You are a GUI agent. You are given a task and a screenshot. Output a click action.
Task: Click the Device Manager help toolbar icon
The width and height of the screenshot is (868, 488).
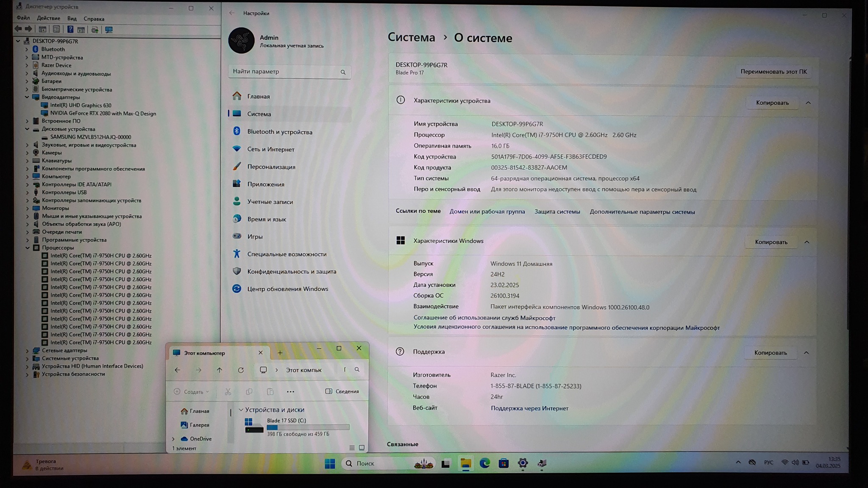70,29
